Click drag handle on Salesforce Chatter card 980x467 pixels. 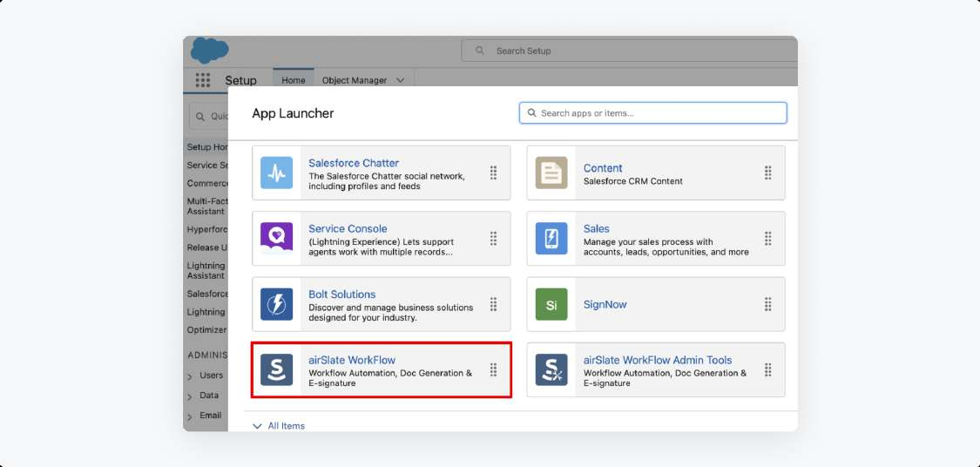pos(493,173)
